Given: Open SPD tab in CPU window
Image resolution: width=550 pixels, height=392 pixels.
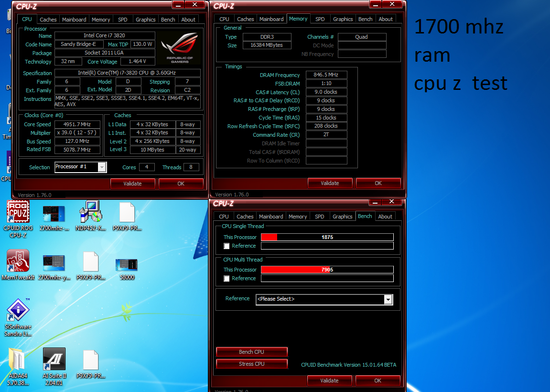Looking at the screenshot, I should 122,20.
